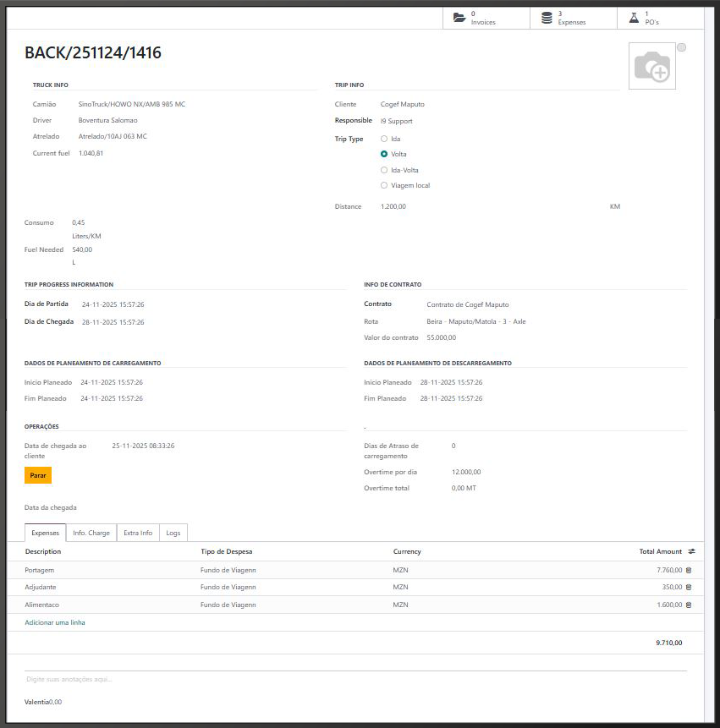
Task: Open the column options toggle in the expenses table
Action: click(692, 551)
